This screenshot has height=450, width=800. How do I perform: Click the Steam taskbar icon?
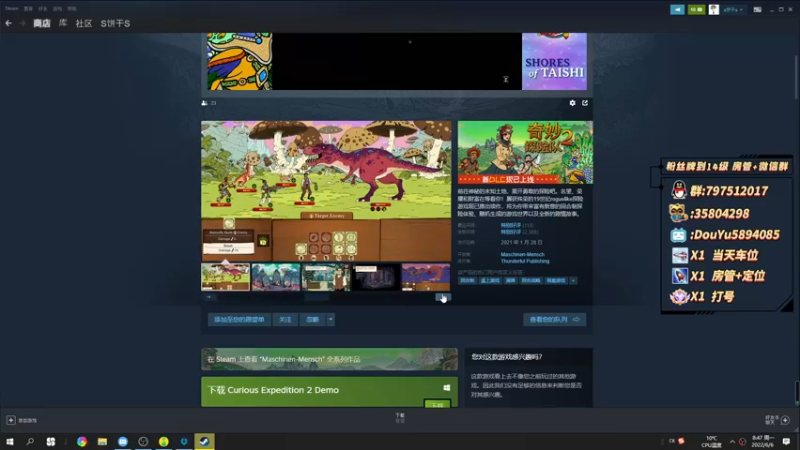204,441
